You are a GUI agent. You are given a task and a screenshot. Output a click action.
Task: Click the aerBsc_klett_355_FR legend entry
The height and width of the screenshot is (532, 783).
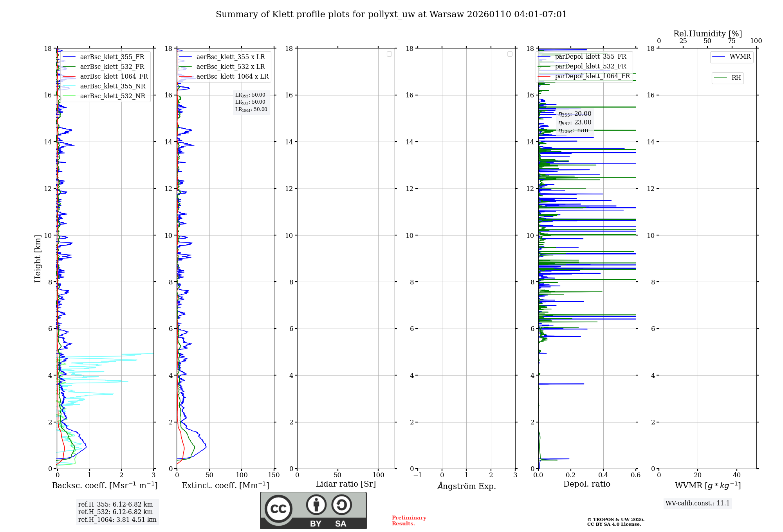pos(112,57)
